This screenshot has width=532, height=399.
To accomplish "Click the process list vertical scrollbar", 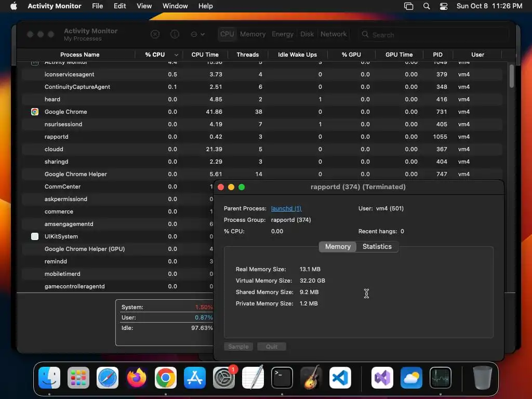I will [x=512, y=76].
